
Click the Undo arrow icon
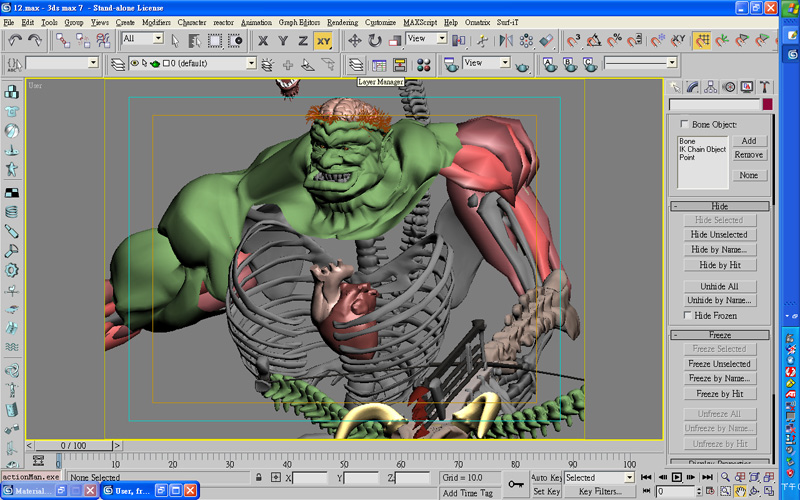pos(15,40)
